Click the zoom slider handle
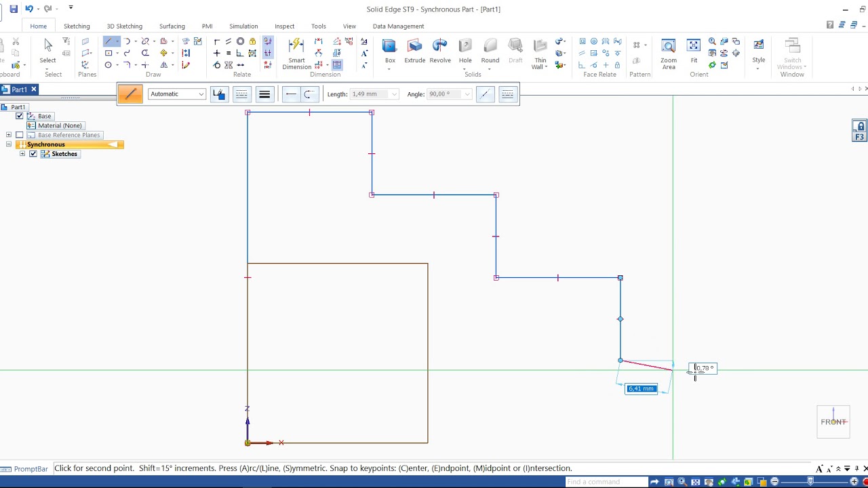 (x=810, y=482)
